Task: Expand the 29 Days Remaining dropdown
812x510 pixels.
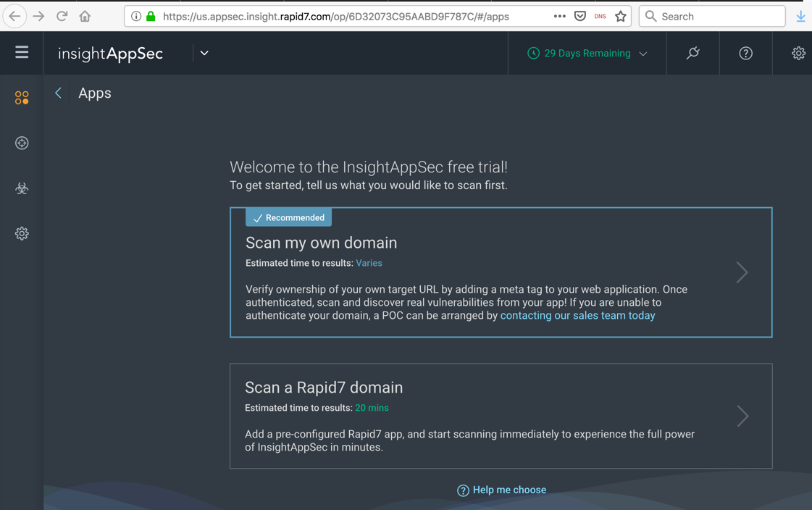Action: point(587,54)
